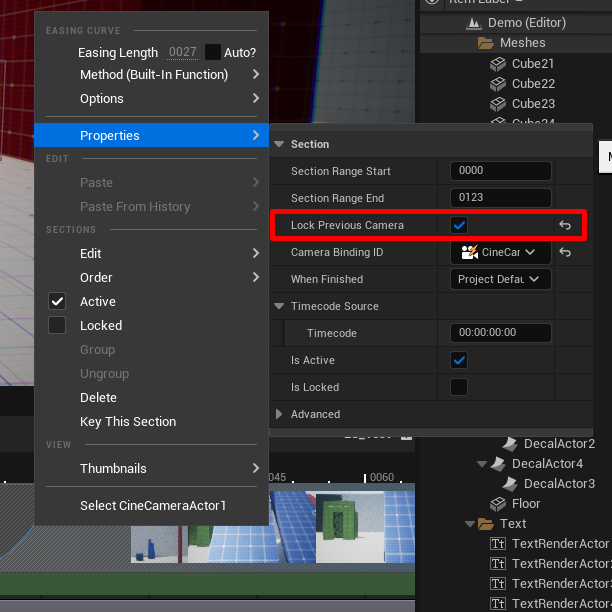
Task: Click the Floor mesh icon
Action: 498,504
